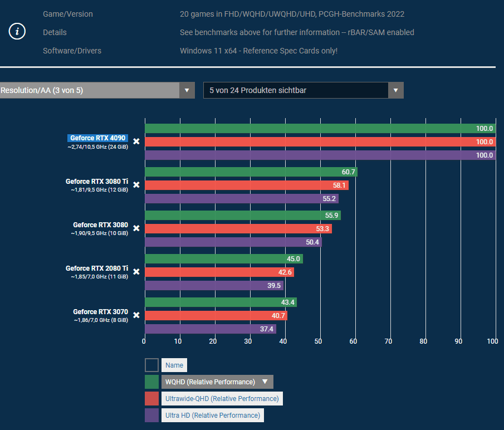Click the ~2,74/10,5 GHz (24 GiB) spec text
The height and width of the screenshot is (430, 504).
click(x=97, y=147)
